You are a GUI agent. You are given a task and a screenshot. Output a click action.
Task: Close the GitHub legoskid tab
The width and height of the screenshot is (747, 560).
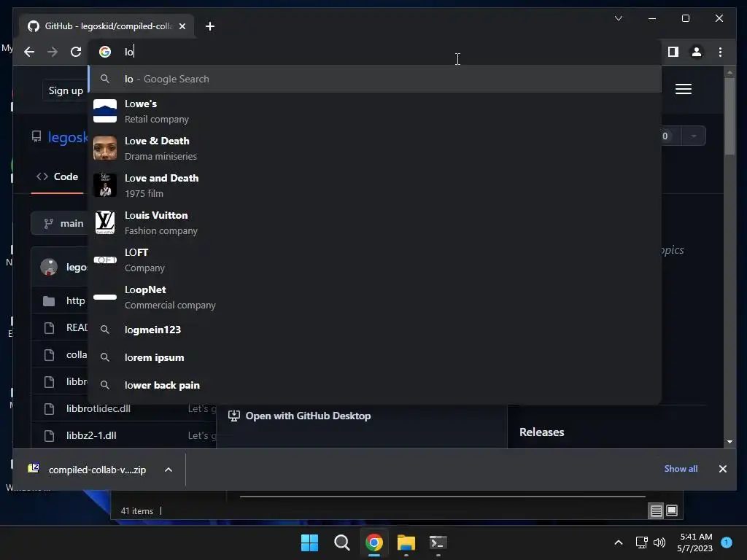182,26
